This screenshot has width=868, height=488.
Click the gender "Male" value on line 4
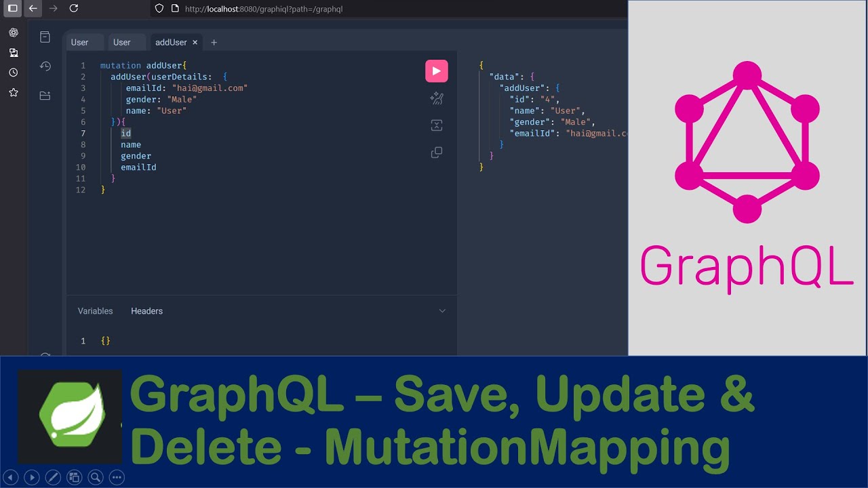pos(182,100)
